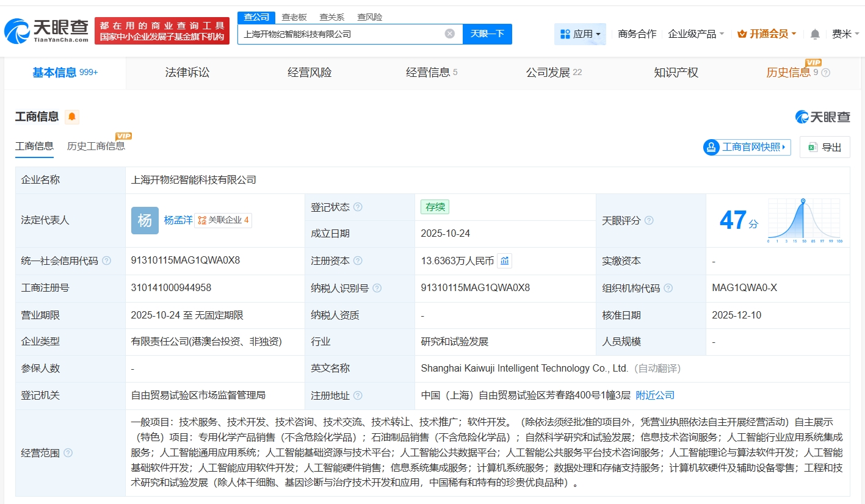The image size is (865, 504).
Task: Open the registered capital chart icon
Action: 504,261
